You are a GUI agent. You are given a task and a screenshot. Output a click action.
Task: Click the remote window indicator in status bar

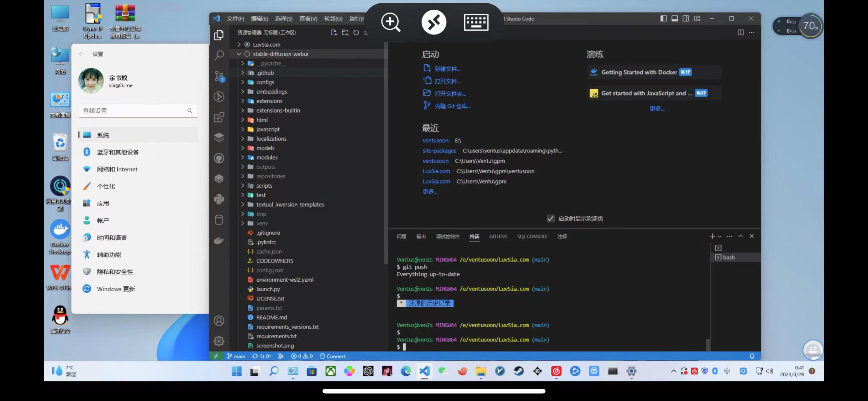tap(216, 356)
